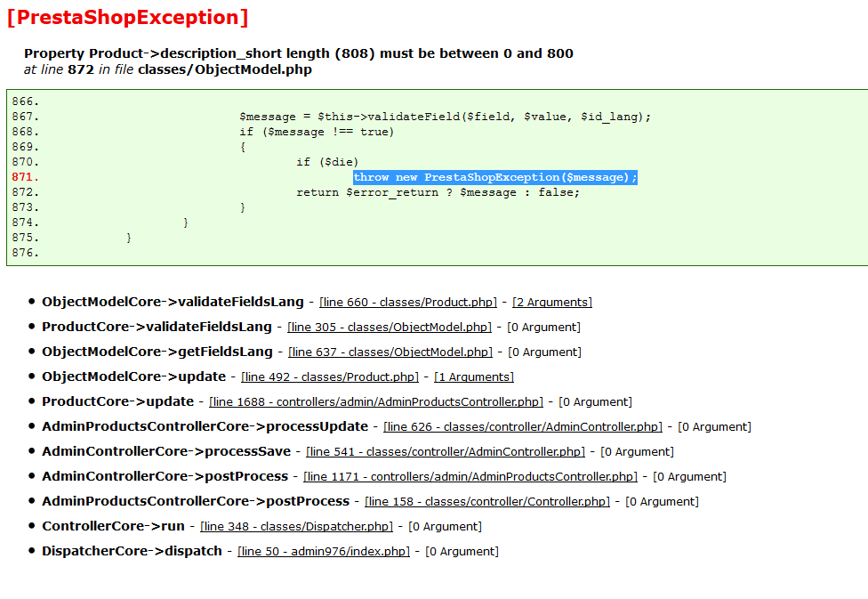Viewport: 868px width, 599px height.
Task: Click the red 871 line number
Action: tap(26, 177)
